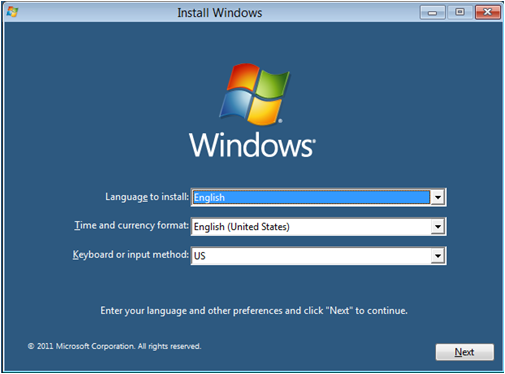Select the highlighted English language field
This screenshot has width=505, height=374.
pos(311,197)
